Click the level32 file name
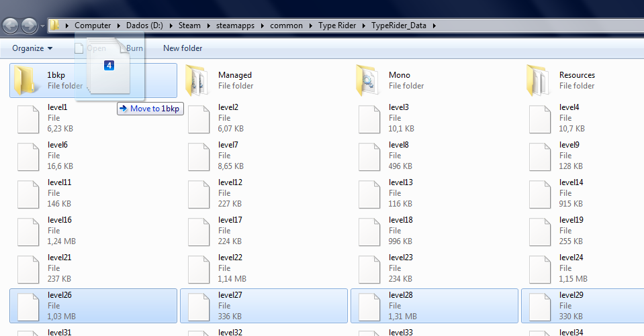644x336 pixels. tap(230, 332)
